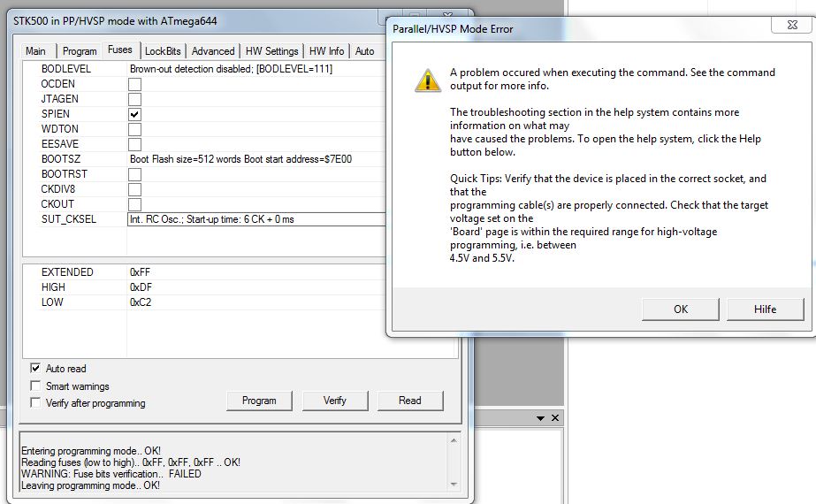Click the "Reading fuses (low to high)" log line
Screen dimensions: 816x504
pos(131,462)
